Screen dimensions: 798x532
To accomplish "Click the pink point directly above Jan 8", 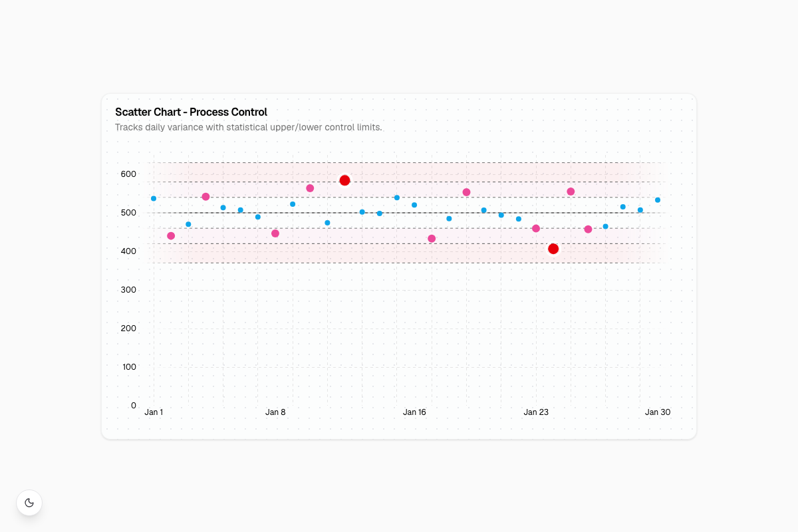I will click(x=275, y=233).
